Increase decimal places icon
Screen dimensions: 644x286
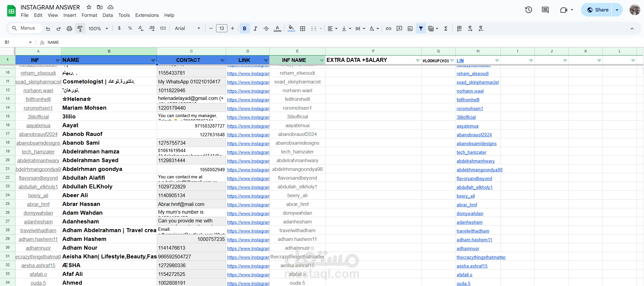coord(152,28)
